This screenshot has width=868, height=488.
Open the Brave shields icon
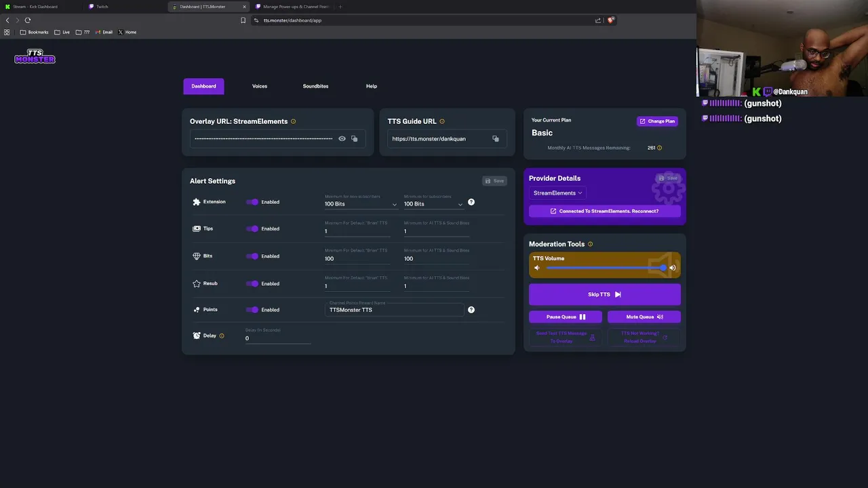(610, 20)
